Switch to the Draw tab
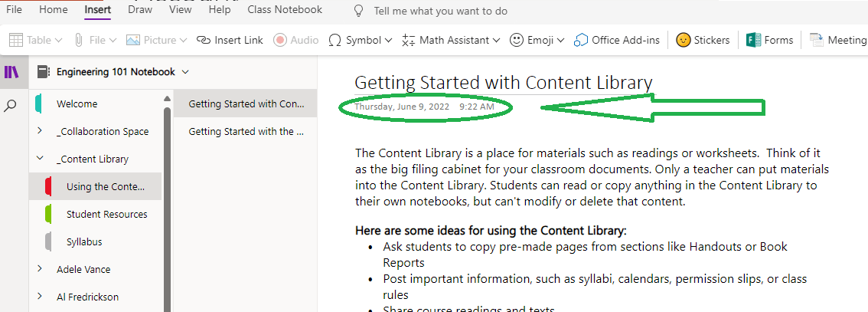The height and width of the screenshot is (312, 868). coord(140,10)
